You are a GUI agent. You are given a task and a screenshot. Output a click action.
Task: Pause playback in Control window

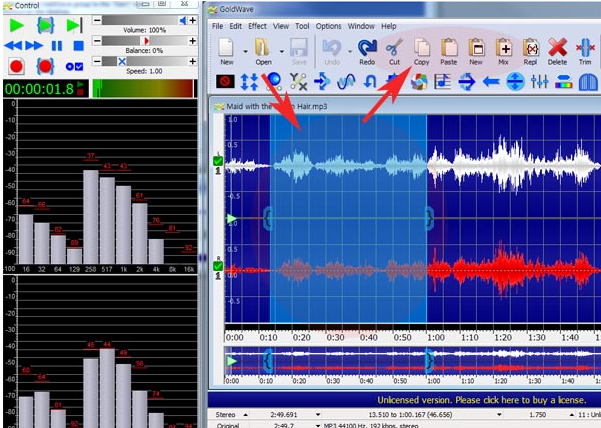[x=57, y=46]
